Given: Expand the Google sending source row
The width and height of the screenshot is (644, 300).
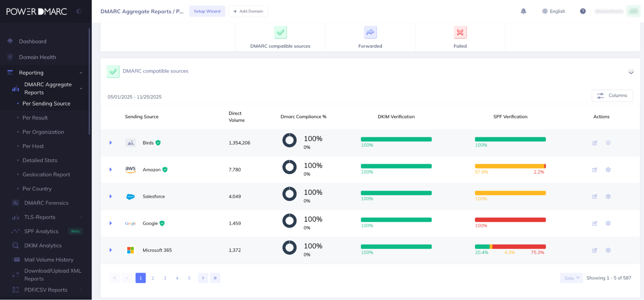Looking at the screenshot, I should (x=111, y=223).
